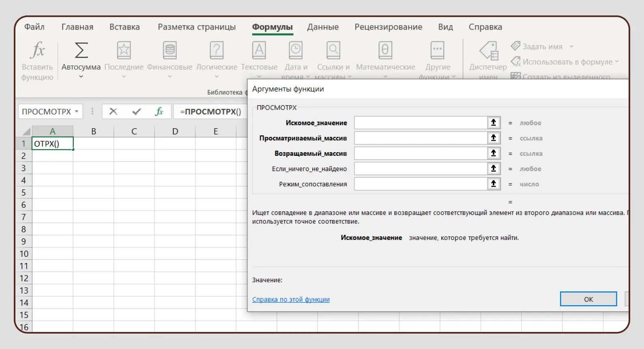The height and width of the screenshot is (349, 644).
Task: Switch to the Рецензирование tab
Action: 389,27
